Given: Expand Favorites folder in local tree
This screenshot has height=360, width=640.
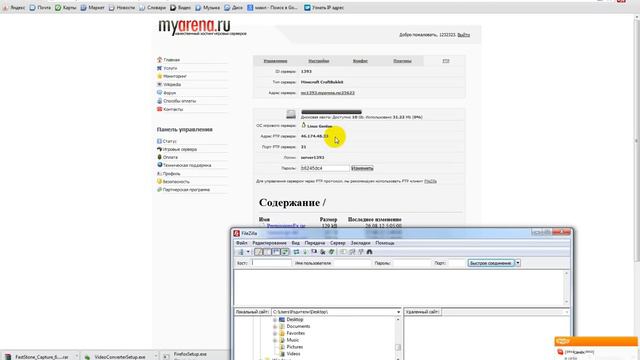Looking at the screenshot, I should pos(275,333).
